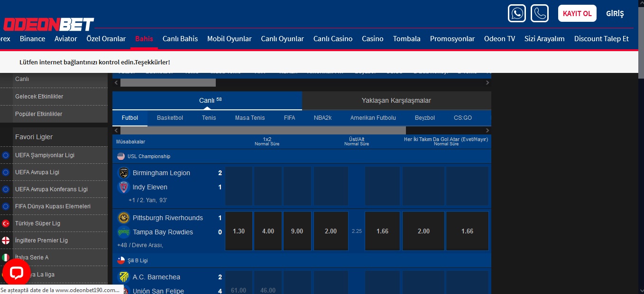Image resolution: width=644 pixels, height=294 pixels.
Task: Click the phone call icon
Action: click(539, 13)
